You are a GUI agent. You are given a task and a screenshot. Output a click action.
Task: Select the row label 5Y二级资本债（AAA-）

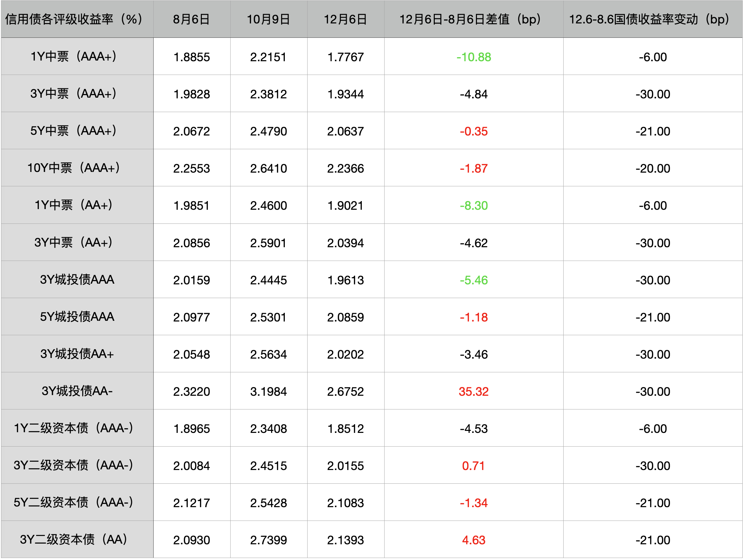pyautogui.click(x=77, y=502)
